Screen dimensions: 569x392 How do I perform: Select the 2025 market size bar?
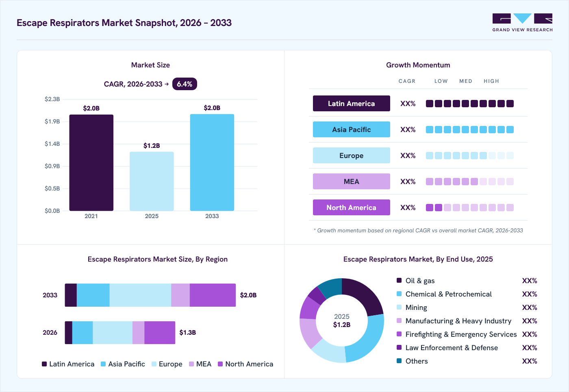click(152, 181)
